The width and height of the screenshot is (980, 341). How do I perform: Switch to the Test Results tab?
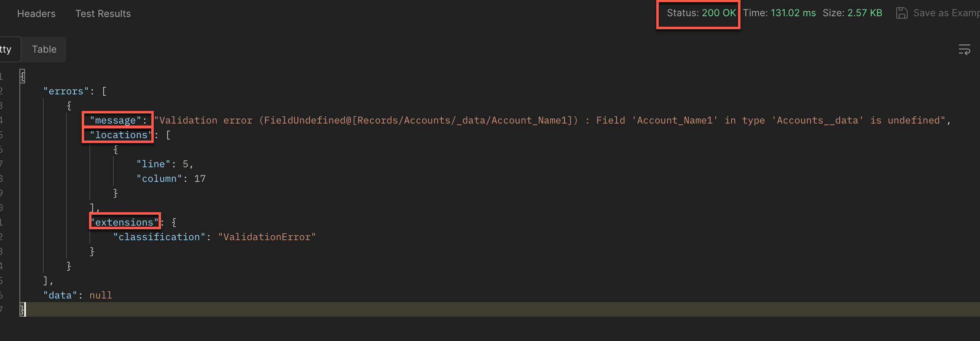pyautogui.click(x=103, y=14)
